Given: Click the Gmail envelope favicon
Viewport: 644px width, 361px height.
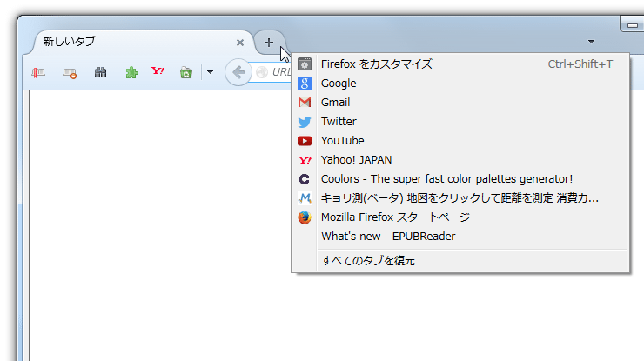Looking at the screenshot, I should pos(305,103).
